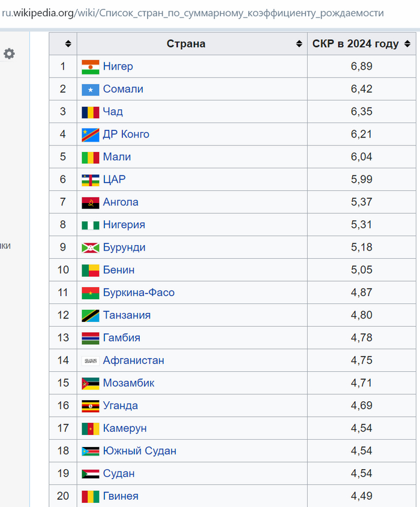Screen dimensions: 420x507
Task: Click the Гамбия flag thumbnail
Action: pos(91,338)
